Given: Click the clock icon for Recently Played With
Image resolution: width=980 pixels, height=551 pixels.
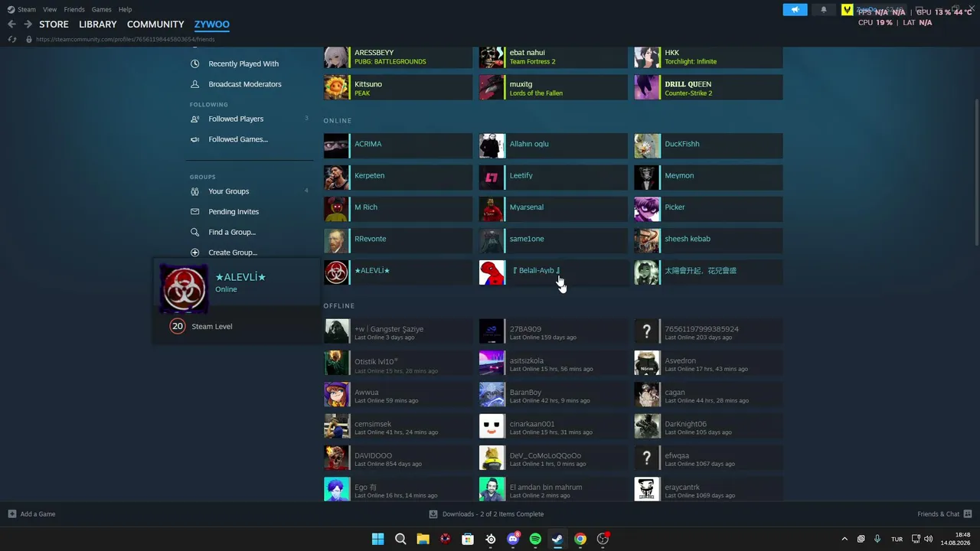Looking at the screenshot, I should pyautogui.click(x=194, y=64).
